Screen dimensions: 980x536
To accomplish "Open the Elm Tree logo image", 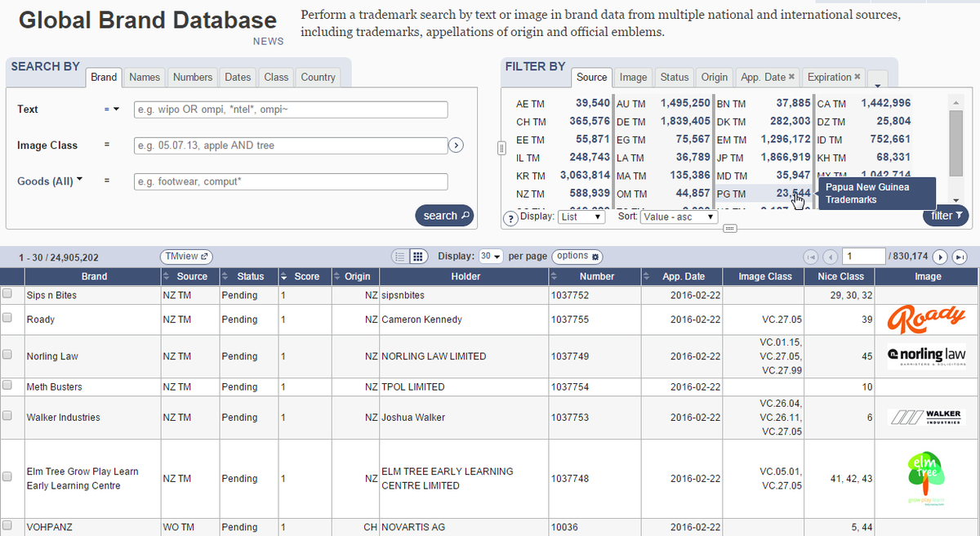I will (927, 478).
